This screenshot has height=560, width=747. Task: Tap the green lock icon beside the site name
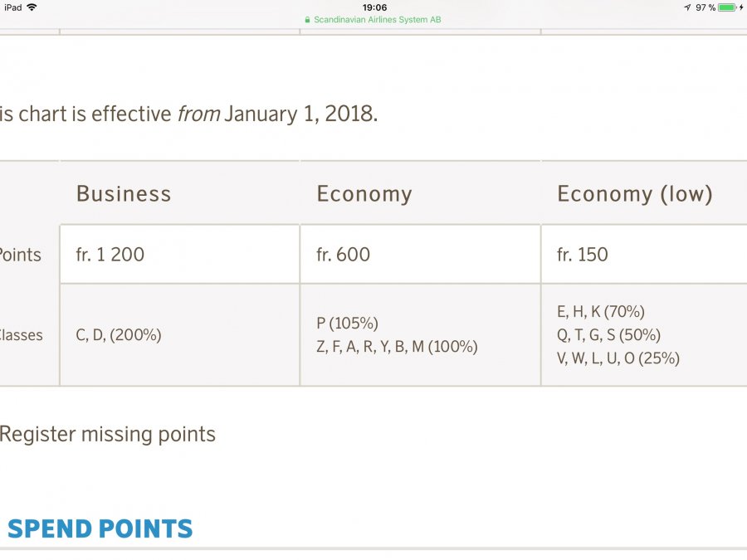308,19
